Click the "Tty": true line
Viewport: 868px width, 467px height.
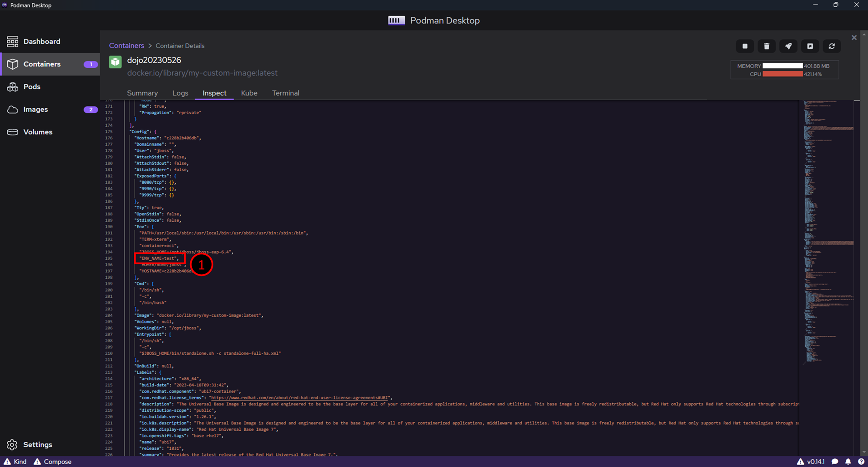[149, 208]
